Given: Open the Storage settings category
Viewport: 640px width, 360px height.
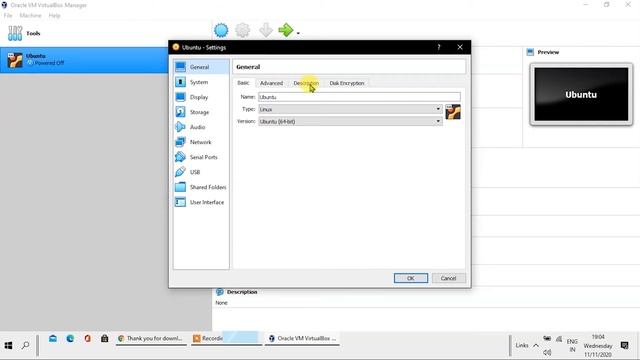Looking at the screenshot, I should point(201,112).
